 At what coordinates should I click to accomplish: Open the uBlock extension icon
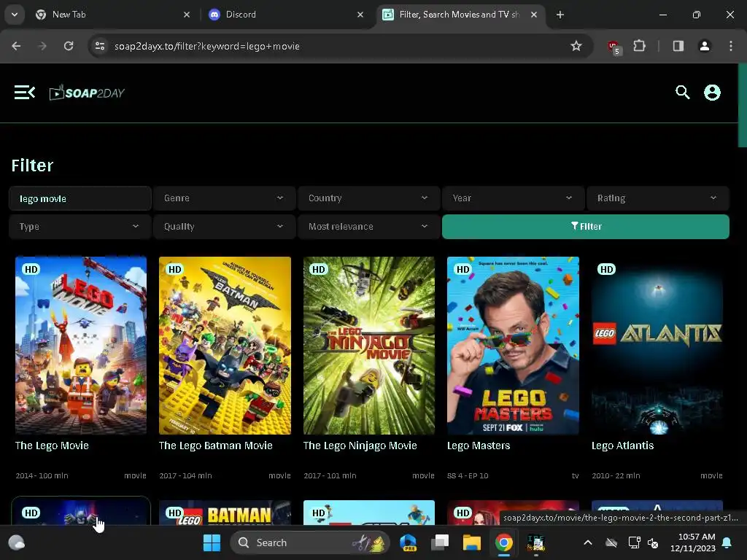[x=614, y=47]
